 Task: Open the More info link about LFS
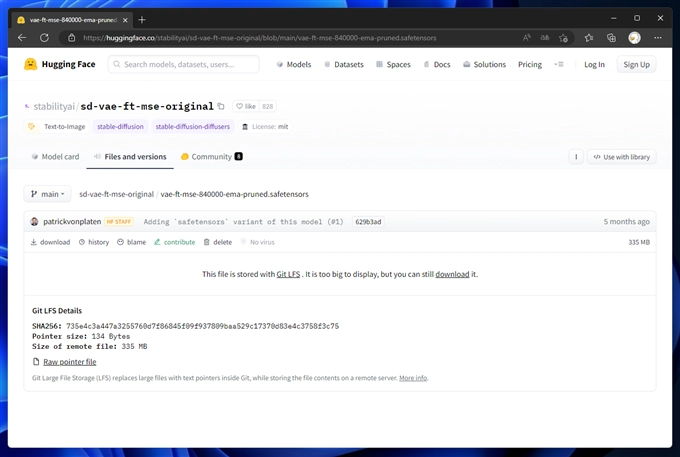pyautogui.click(x=413, y=378)
